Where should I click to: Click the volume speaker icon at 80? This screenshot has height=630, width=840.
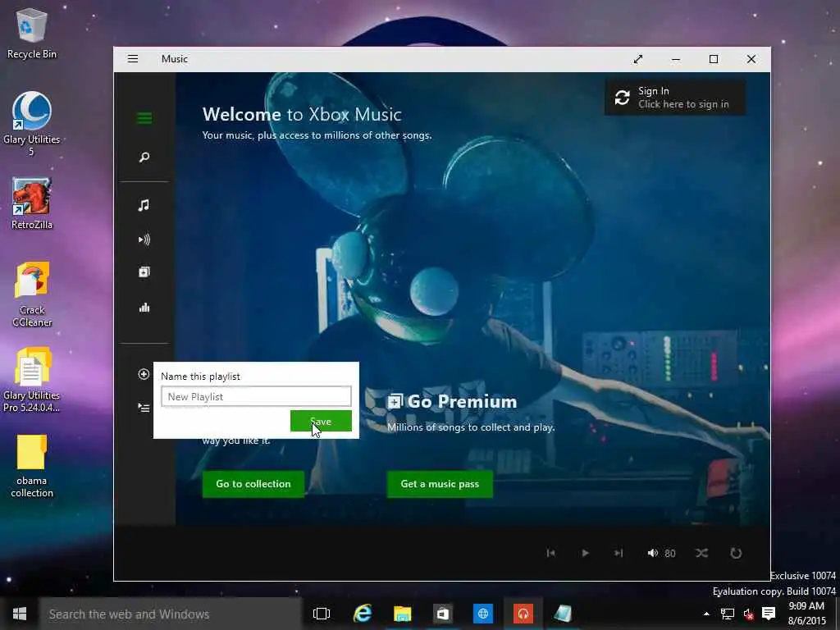652,553
